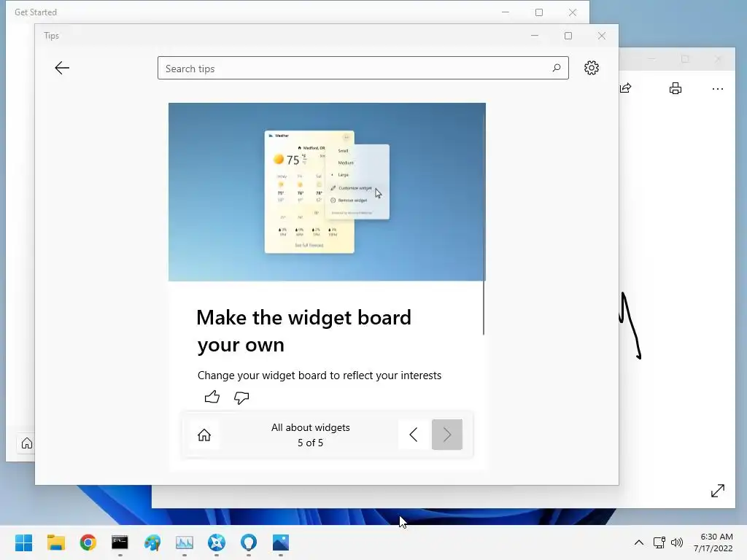Open the Paint taskbar icon
The width and height of the screenshot is (747, 560).
(152, 542)
